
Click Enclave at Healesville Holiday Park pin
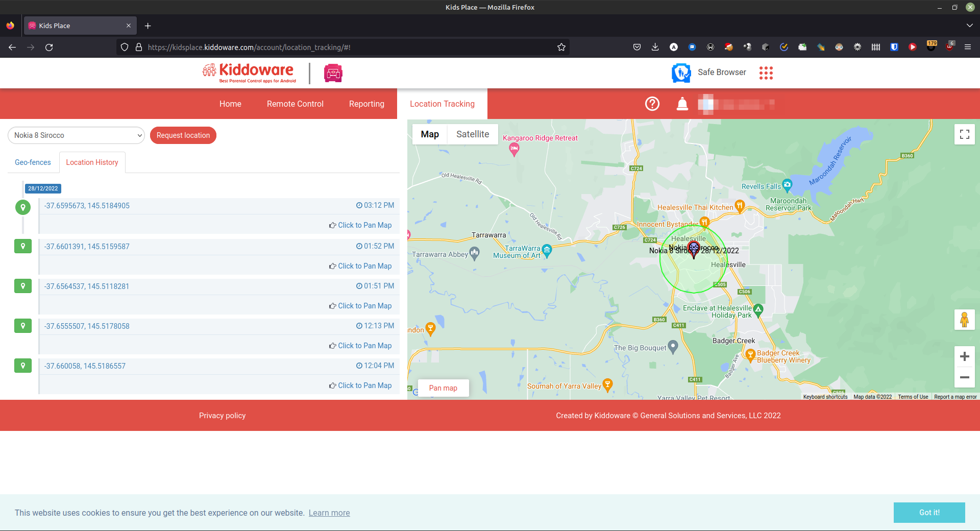pyautogui.click(x=758, y=310)
